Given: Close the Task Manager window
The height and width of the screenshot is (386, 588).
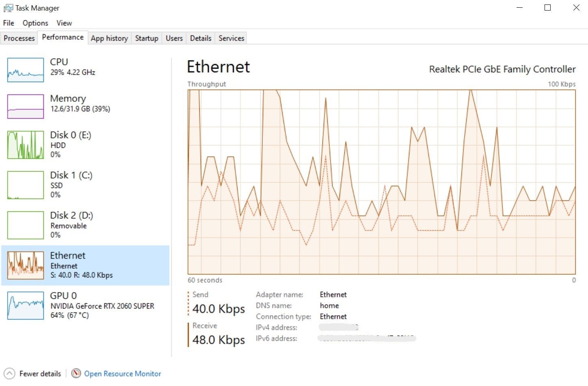Looking at the screenshot, I should [576, 8].
